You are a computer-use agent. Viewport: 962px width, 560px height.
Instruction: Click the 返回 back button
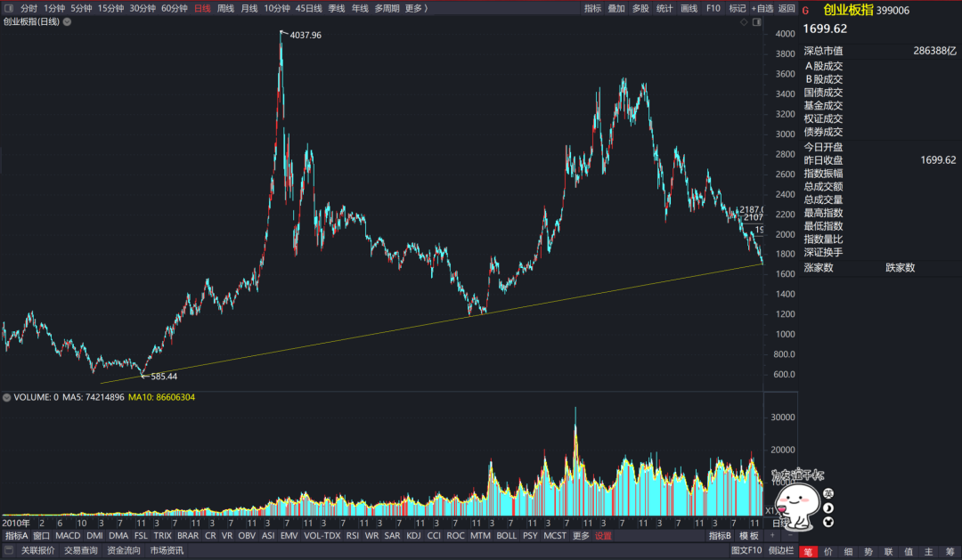point(787,8)
